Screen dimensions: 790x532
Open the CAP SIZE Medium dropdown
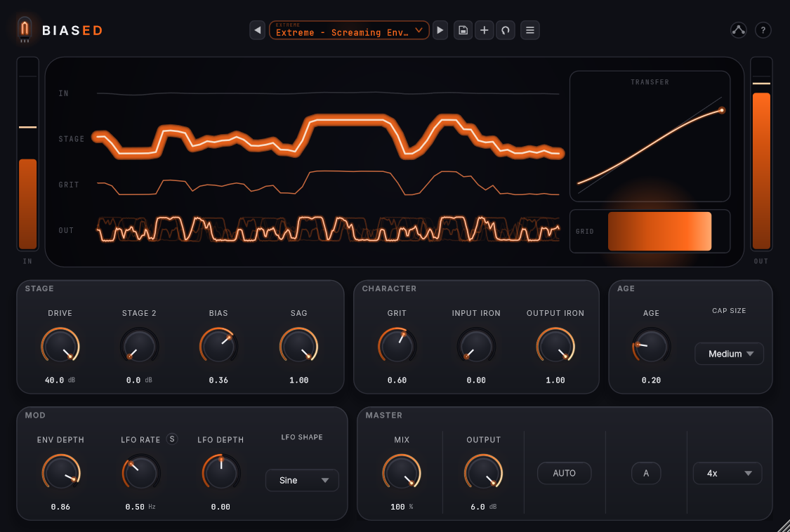pyautogui.click(x=729, y=354)
